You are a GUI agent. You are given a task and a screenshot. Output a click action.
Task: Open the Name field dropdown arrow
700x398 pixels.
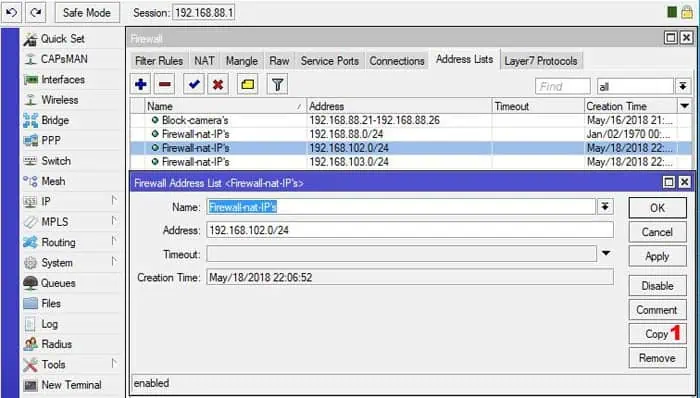click(x=605, y=207)
